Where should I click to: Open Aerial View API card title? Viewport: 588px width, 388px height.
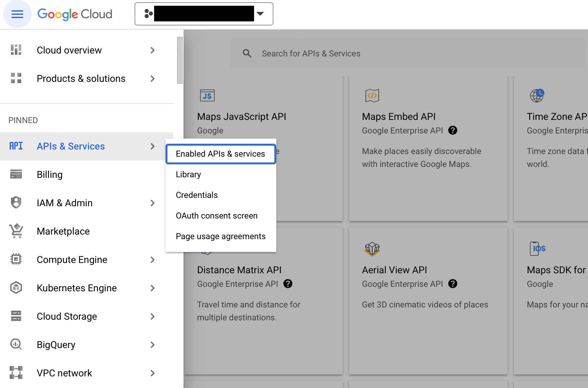click(394, 270)
